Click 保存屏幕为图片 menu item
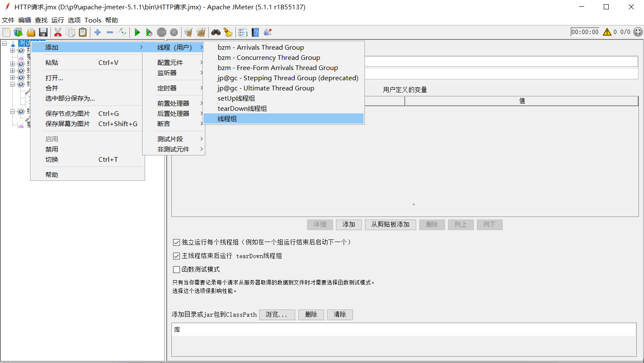This screenshot has height=363, width=644. [87, 124]
